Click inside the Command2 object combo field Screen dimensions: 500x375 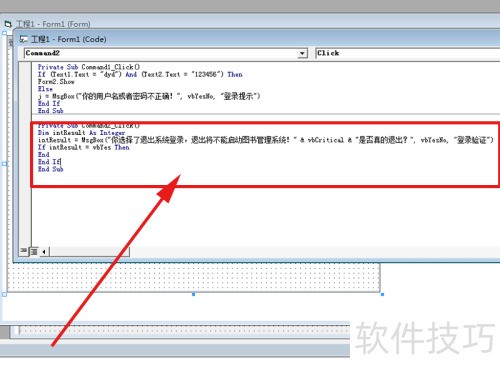(x=161, y=53)
